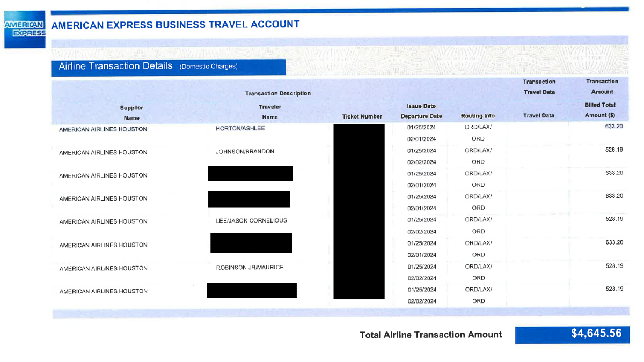Image resolution: width=644 pixels, height=362 pixels.
Task: Select traveler JOHNSON/BRANDON
Action: [x=245, y=152]
